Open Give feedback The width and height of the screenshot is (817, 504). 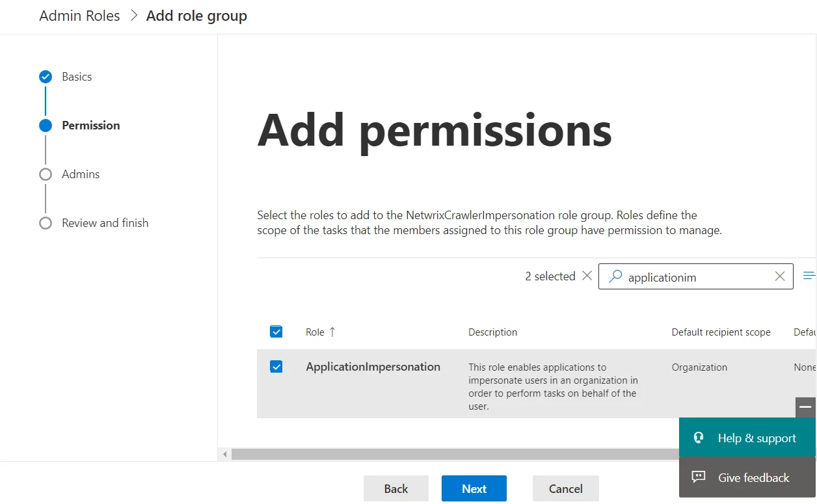pos(747,477)
